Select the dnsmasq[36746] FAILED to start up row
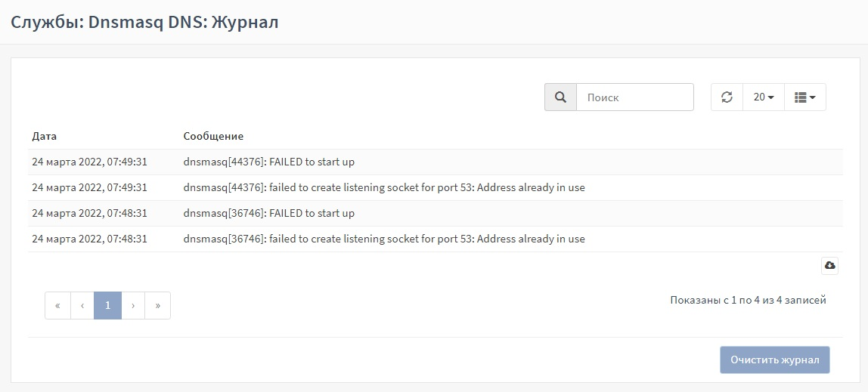This screenshot has width=868, height=392. [x=268, y=213]
